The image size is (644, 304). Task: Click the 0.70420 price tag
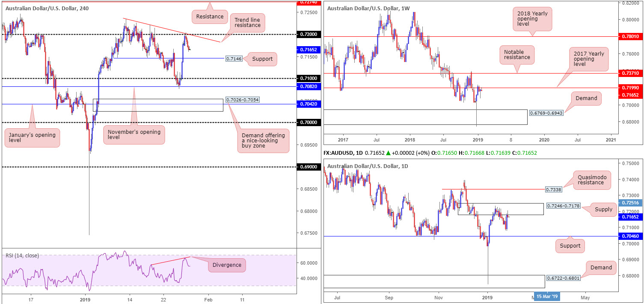click(308, 104)
